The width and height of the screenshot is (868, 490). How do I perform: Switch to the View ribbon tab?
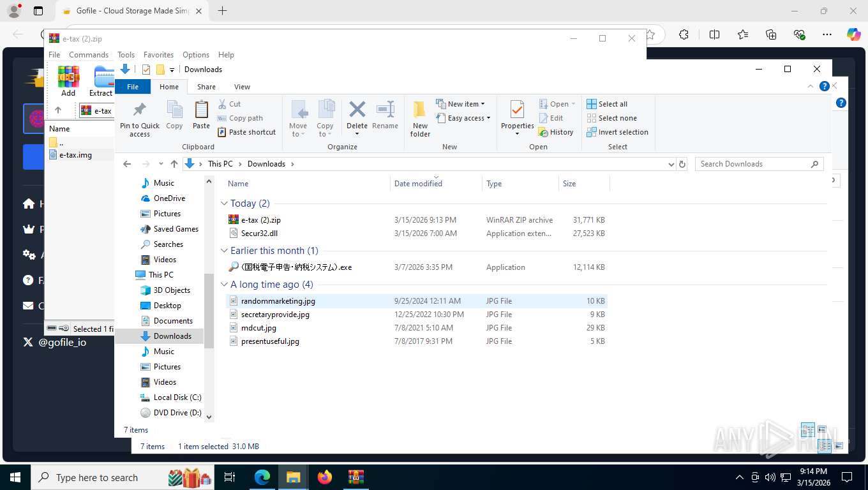click(242, 87)
